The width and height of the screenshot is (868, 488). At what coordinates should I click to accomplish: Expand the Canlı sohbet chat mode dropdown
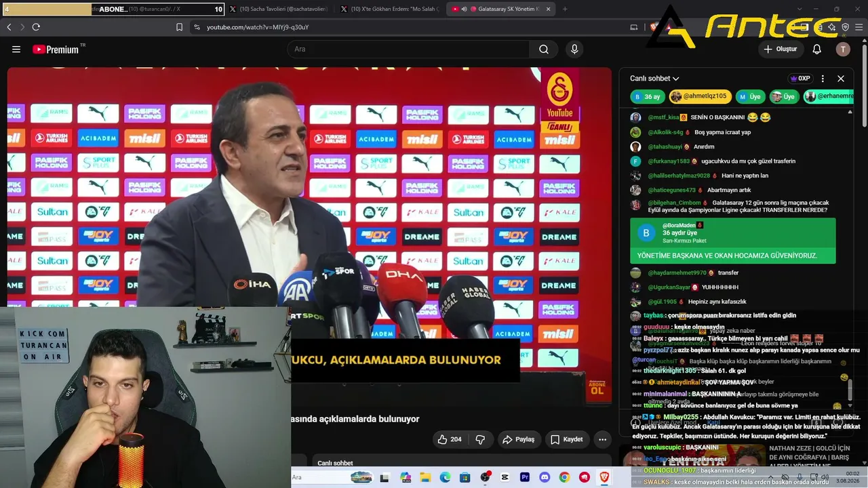point(654,79)
